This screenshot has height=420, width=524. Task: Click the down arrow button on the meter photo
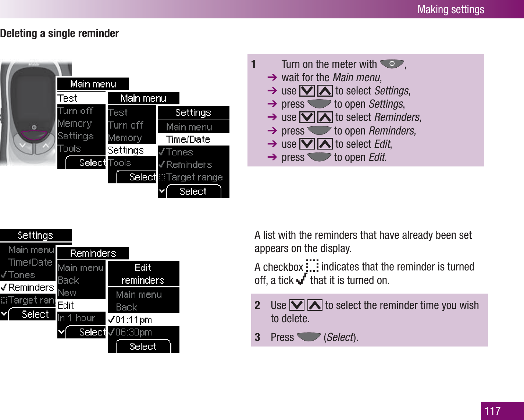tap(22, 146)
